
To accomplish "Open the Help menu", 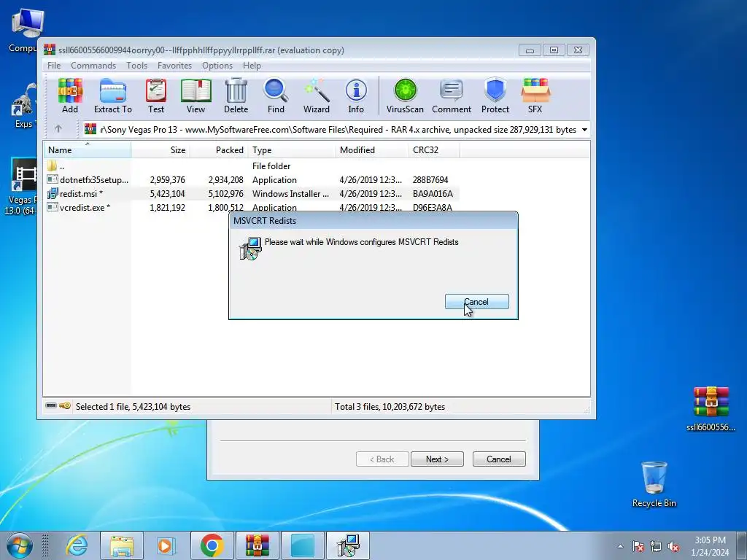I will tap(252, 65).
